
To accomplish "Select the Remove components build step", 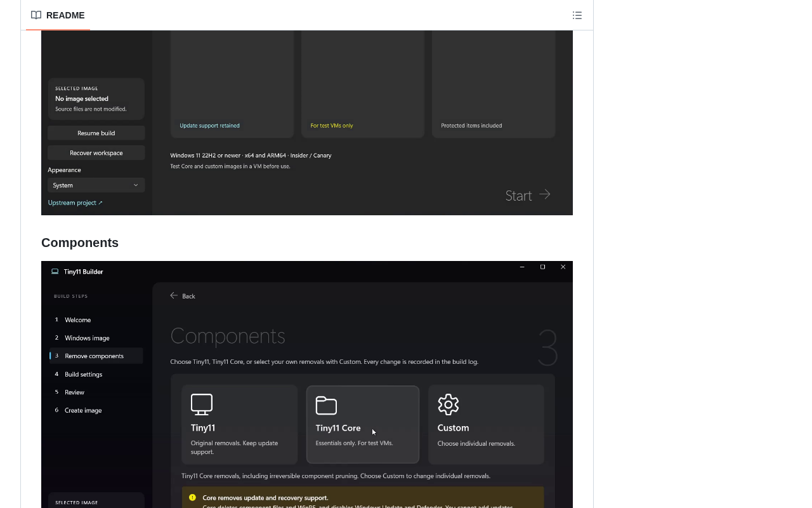I will tap(96, 356).
